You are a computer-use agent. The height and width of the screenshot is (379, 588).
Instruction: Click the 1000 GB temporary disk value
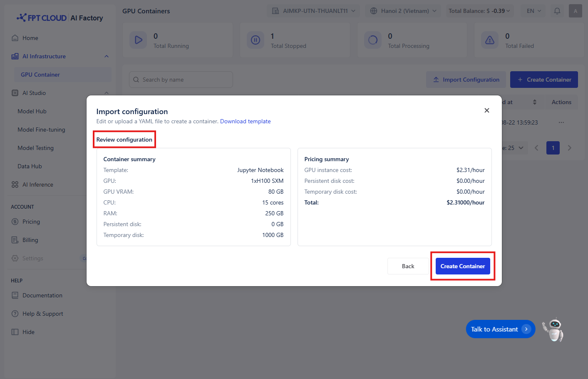pos(273,235)
